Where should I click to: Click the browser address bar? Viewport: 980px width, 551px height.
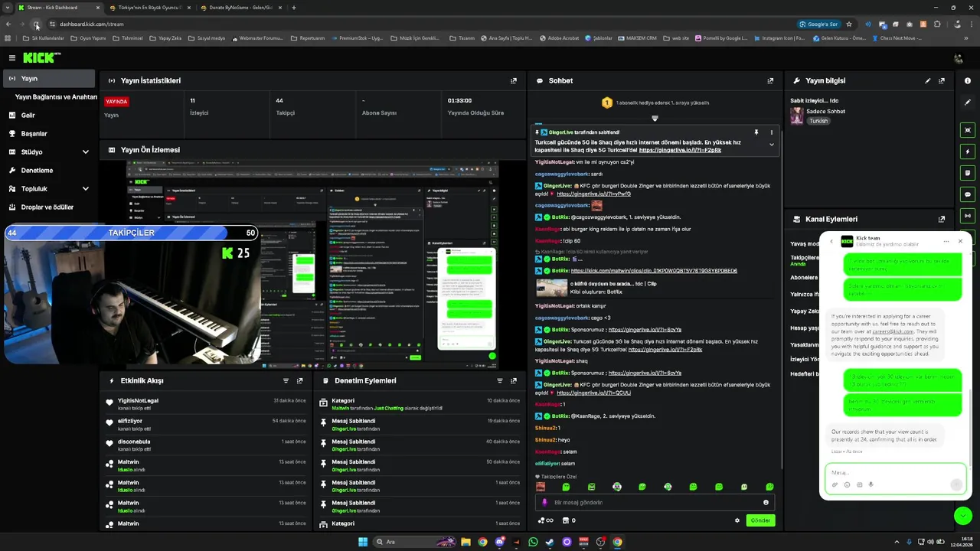pyautogui.click(x=421, y=24)
